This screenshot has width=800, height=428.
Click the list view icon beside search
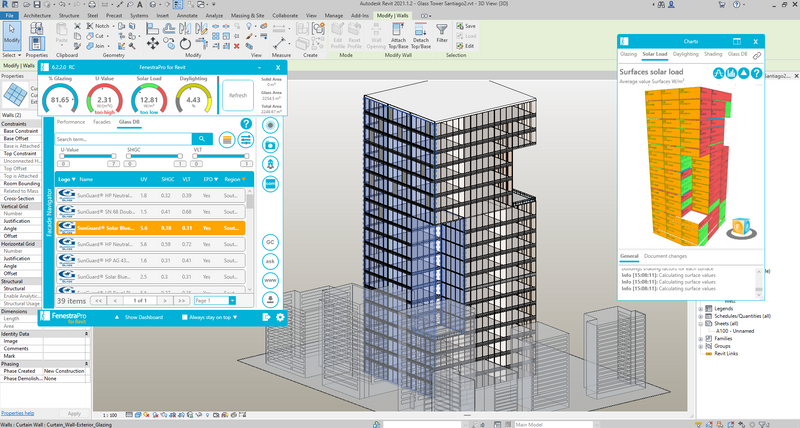point(227,139)
